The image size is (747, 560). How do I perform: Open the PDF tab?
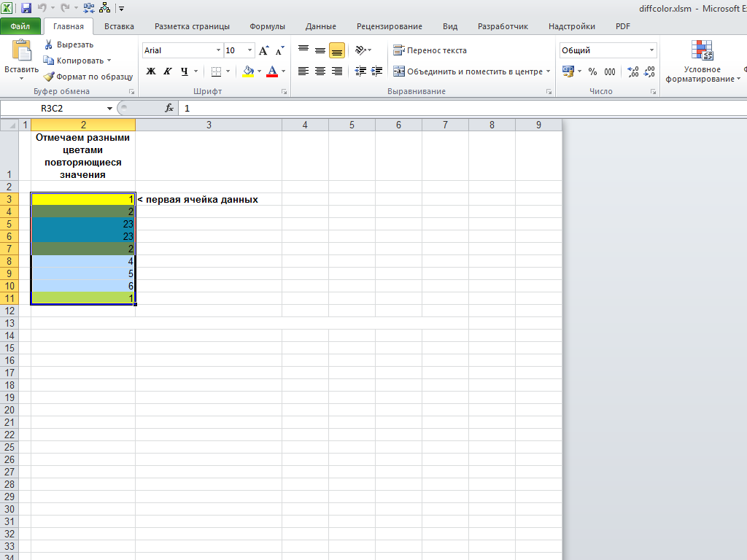623,26
